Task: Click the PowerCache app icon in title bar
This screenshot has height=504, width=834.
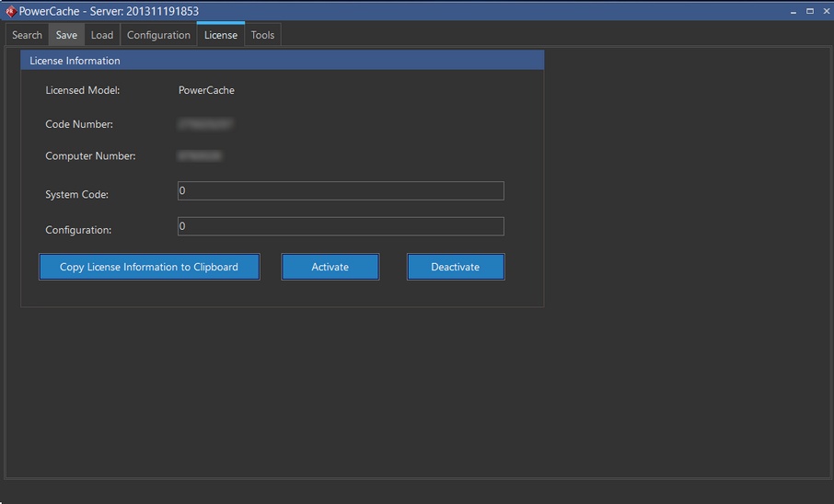Action: pyautogui.click(x=10, y=11)
